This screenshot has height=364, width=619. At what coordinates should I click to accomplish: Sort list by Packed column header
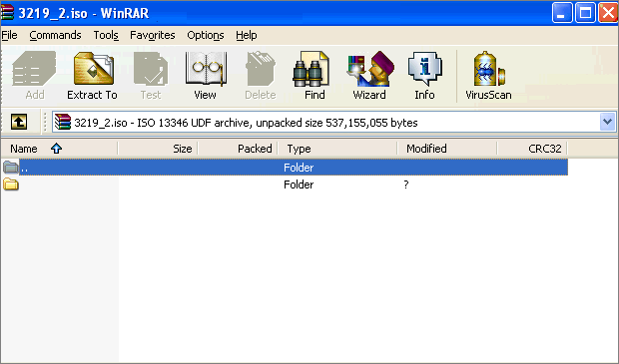(238, 149)
